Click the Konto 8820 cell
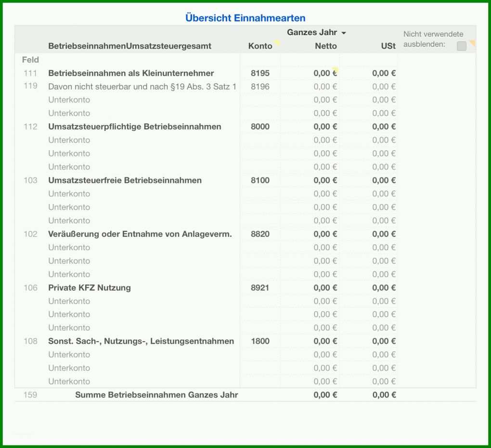 [x=260, y=234]
